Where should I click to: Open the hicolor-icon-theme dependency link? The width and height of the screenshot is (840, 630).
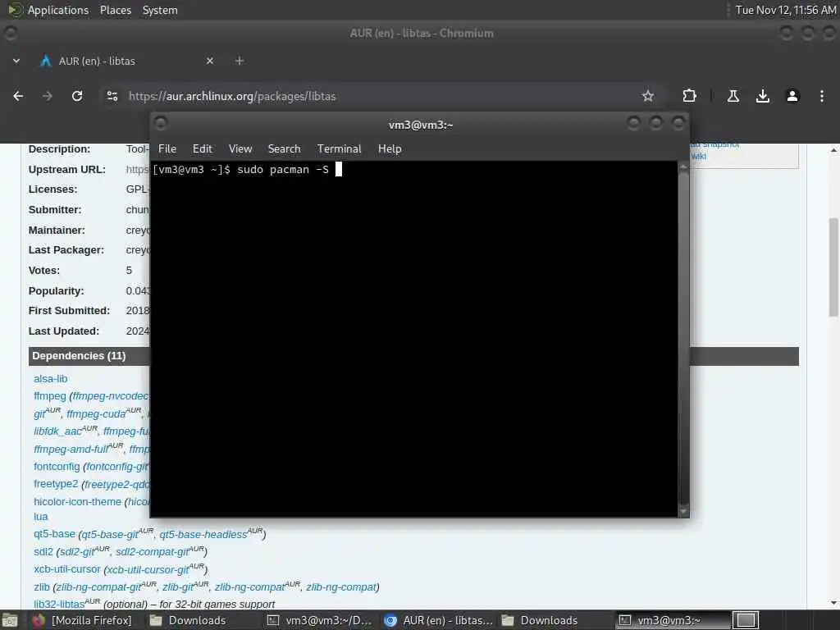(78, 502)
